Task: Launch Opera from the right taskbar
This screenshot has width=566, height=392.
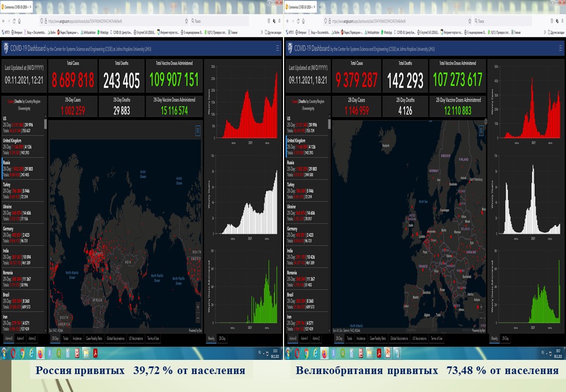Action: click(297, 353)
